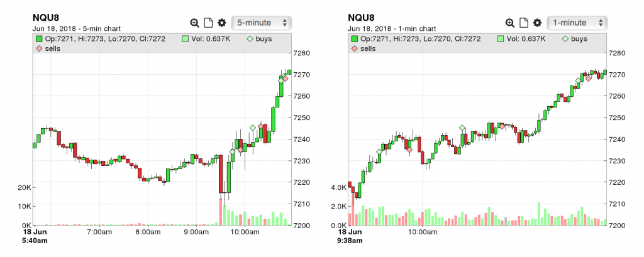Toggle the Vol series in 1-min chart legend
Image resolution: width=644 pixels, height=257 pixels.
click(521, 39)
